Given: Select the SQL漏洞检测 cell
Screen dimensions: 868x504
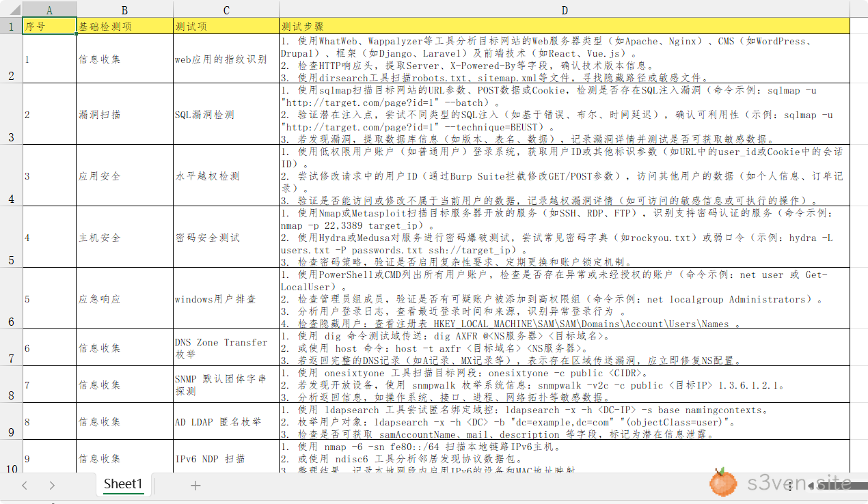Looking at the screenshot, I should pyautogui.click(x=226, y=114).
